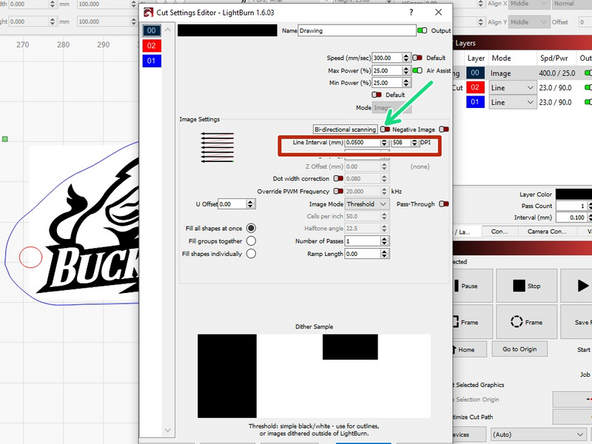Screen dimensions: 592x444
Task: Click the Layer Color swatch in main window
Action: pyautogui.click(x=574, y=194)
